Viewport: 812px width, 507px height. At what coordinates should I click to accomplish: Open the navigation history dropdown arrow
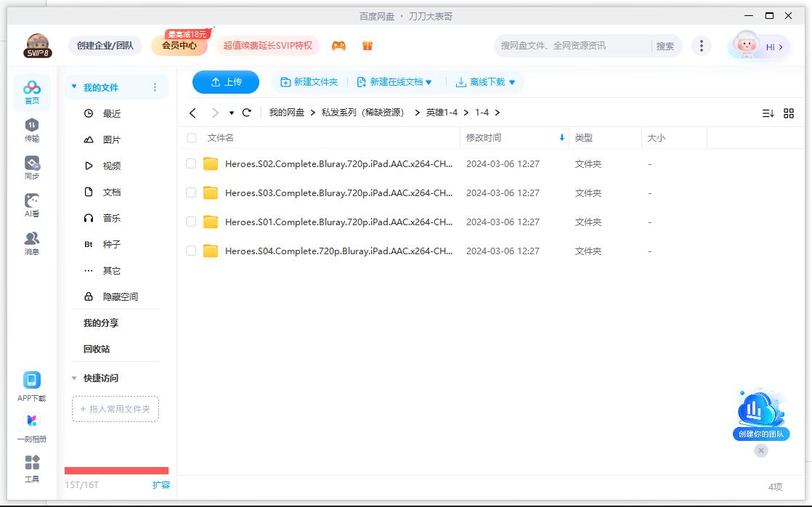pyautogui.click(x=232, y=113)
